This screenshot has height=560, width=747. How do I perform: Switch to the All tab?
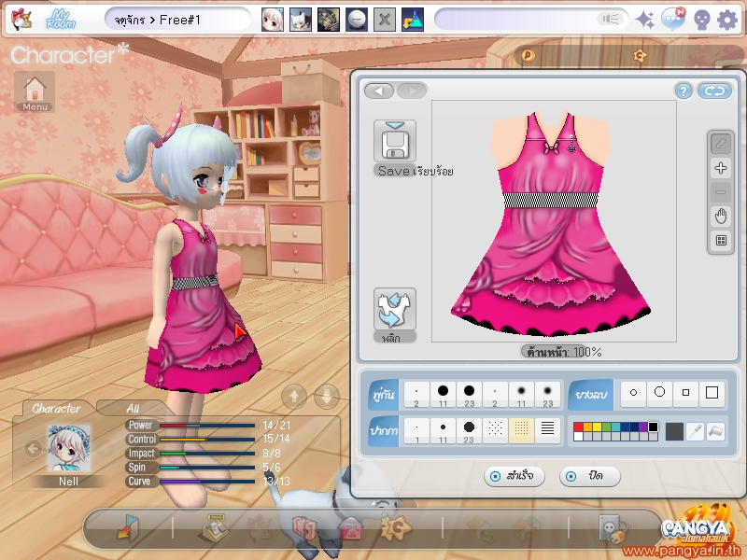tap(133, 409)
